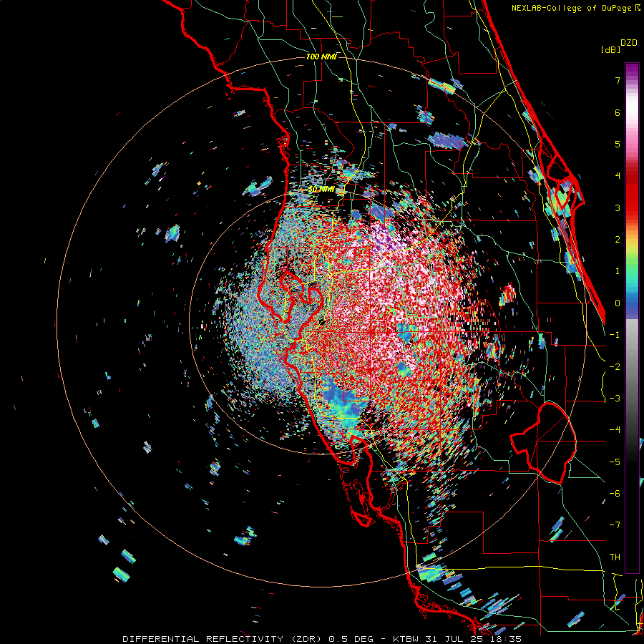Viewport: 644px width, 644px height.
Task: Click the DZD legend title
Action: [629, 43]
